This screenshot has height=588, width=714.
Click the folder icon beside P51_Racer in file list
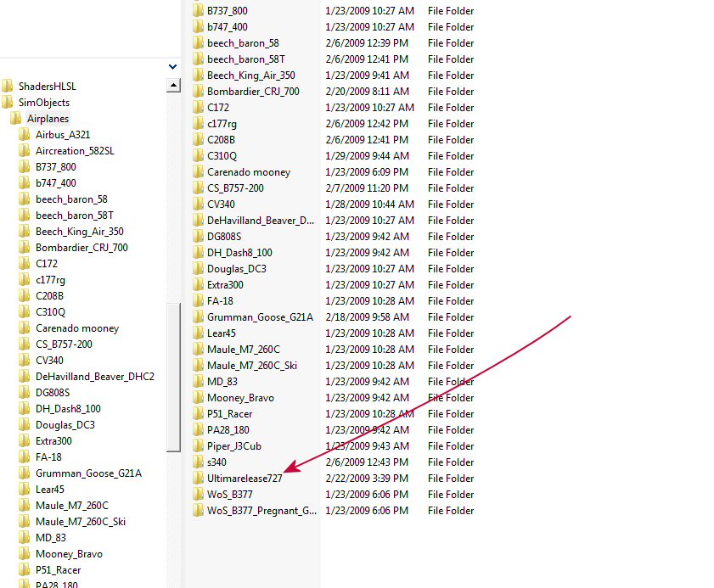pos(198,413)
